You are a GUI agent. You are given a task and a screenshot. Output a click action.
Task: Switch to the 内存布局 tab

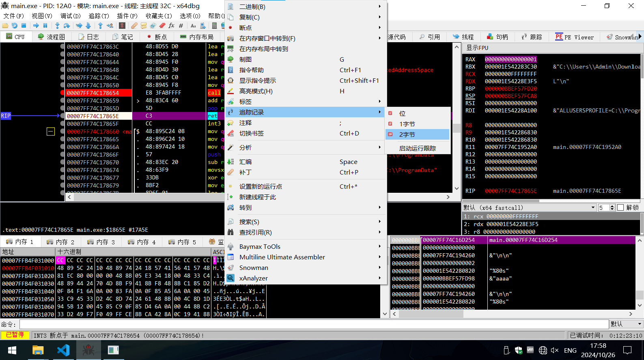click(197, 37)
